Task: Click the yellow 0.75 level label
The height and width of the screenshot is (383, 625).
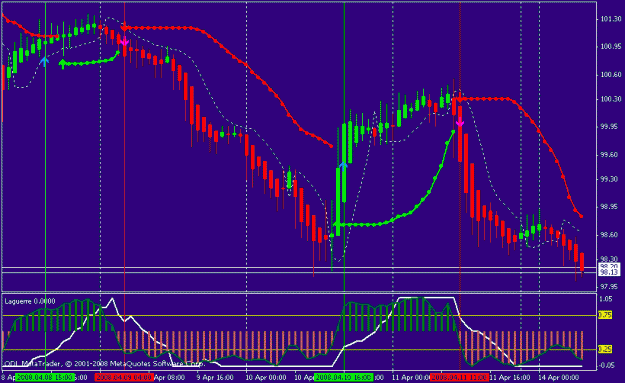Action: pos(605,315)
